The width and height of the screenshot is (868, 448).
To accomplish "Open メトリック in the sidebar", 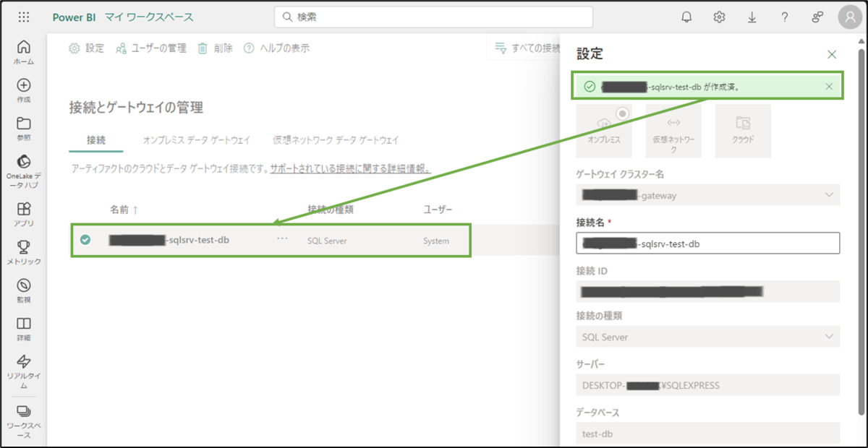I will point(23,252).
